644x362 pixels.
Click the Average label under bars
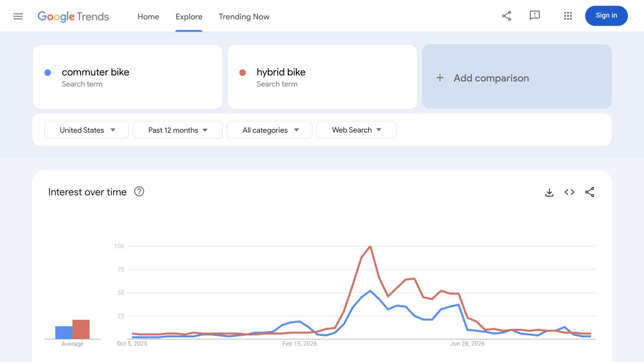pos(72,344)
